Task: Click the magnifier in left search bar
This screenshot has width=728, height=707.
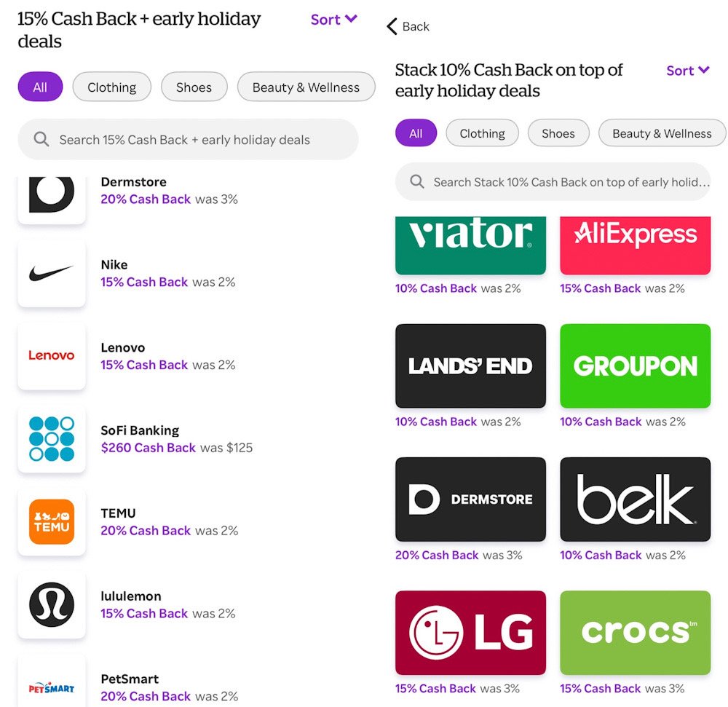Action: click(x=41, y=139)
